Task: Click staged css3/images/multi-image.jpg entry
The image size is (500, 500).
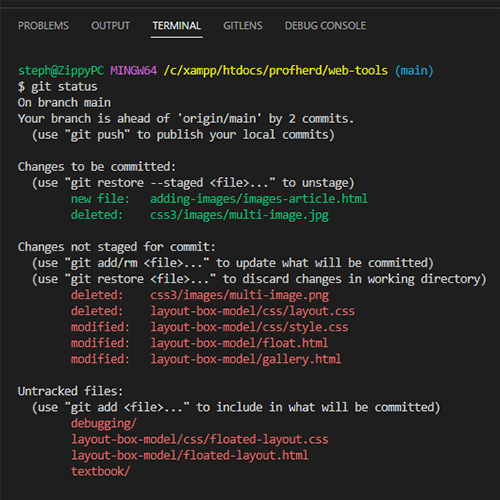Action: (x=200, y=215)
